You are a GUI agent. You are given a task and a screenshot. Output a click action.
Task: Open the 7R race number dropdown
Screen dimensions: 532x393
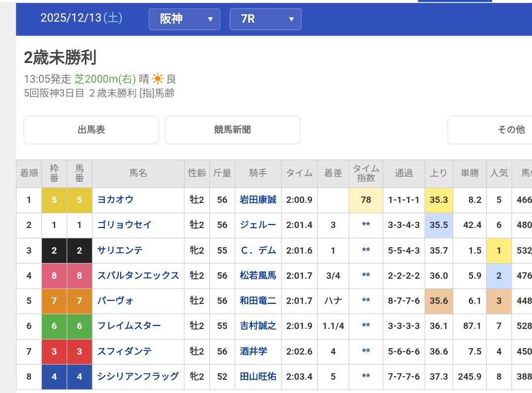click(266, 19)
